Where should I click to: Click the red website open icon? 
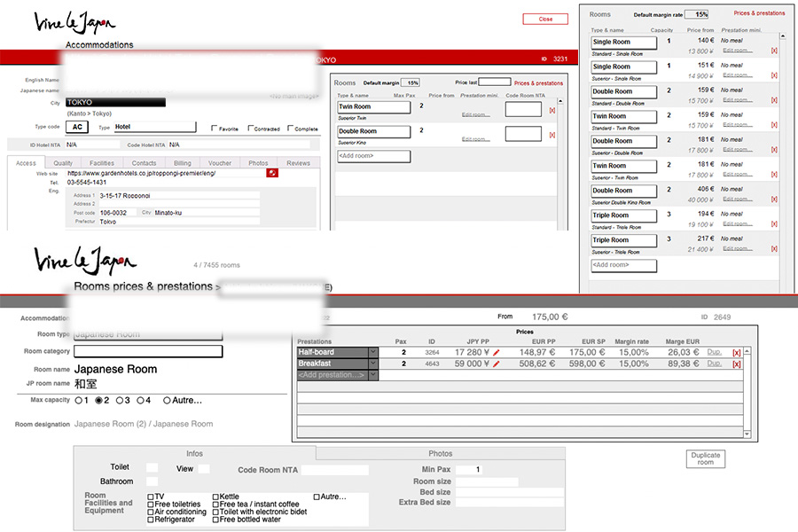pos(272,173)
